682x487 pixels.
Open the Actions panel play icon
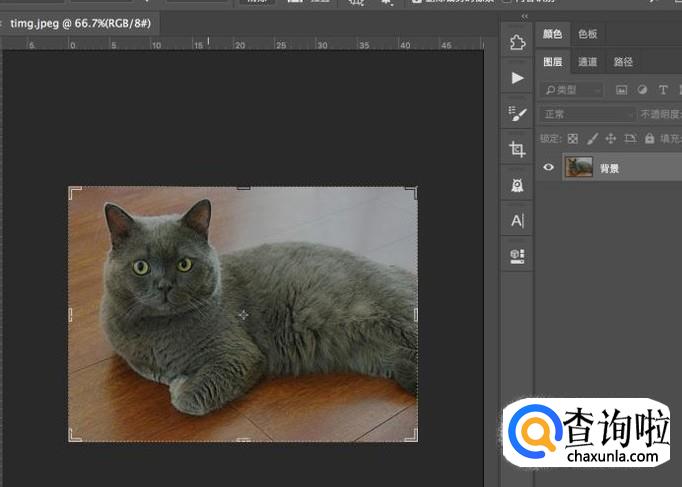517,78
